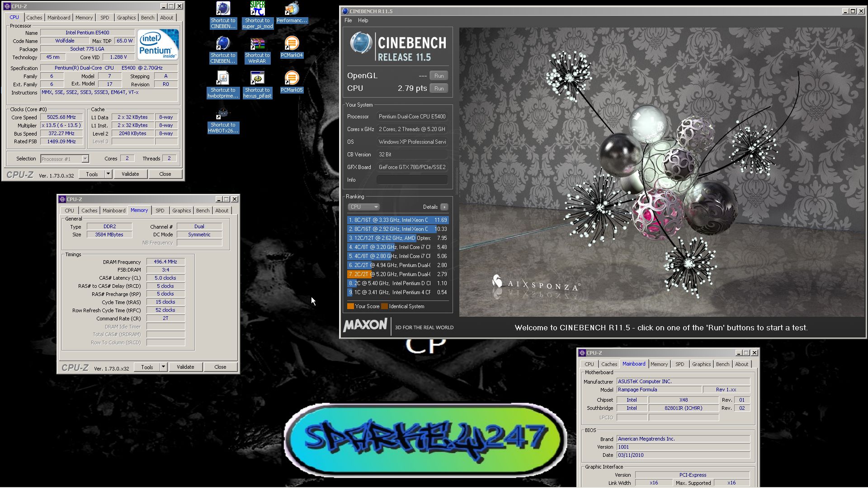This screenshot has height=488, width=868.
Task: Switch to Mainboard tab in CPU window
Action: [x=59, y=18]
